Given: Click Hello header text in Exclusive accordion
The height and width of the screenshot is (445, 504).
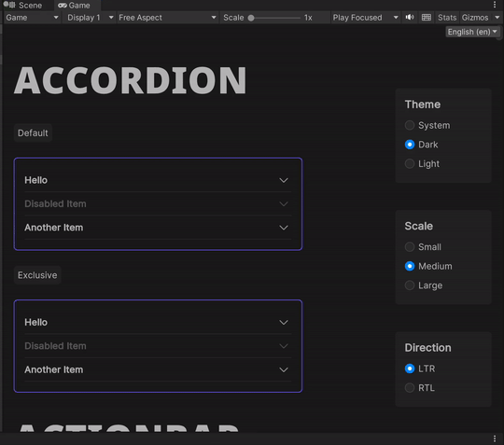Looking at the screenshot, I should pos(36,322).
